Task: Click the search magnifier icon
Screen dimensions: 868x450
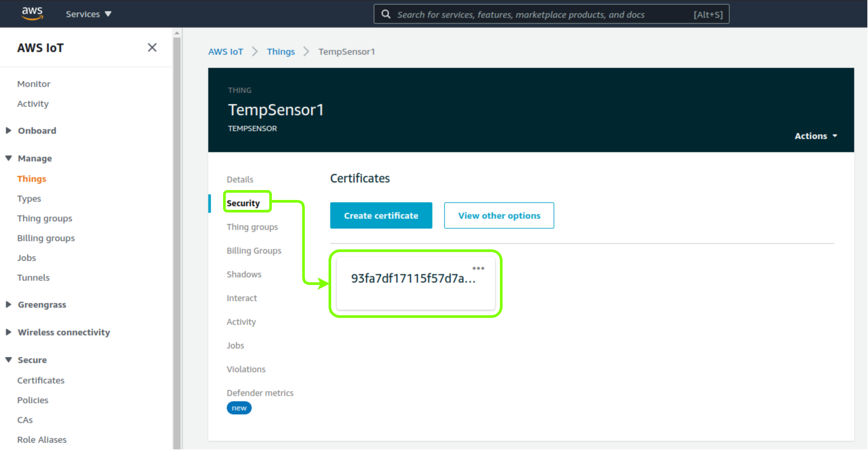Action: point(386,14)
